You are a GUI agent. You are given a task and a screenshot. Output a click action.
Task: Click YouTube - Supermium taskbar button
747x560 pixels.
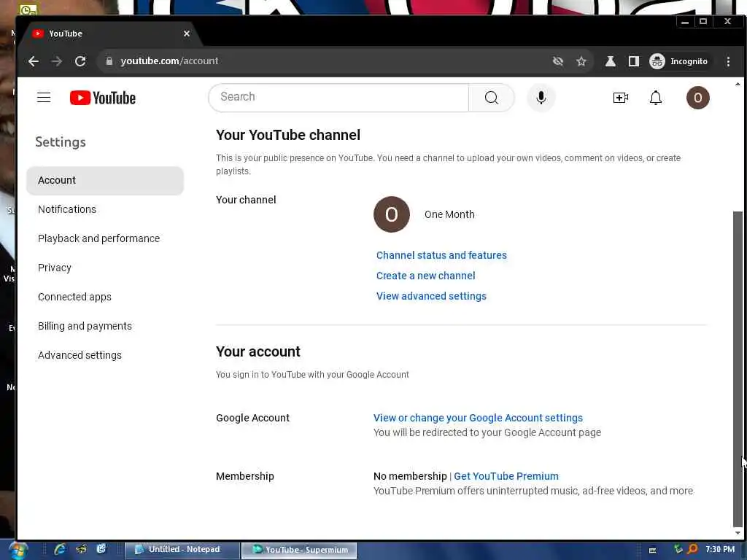[x=299, y=550]
